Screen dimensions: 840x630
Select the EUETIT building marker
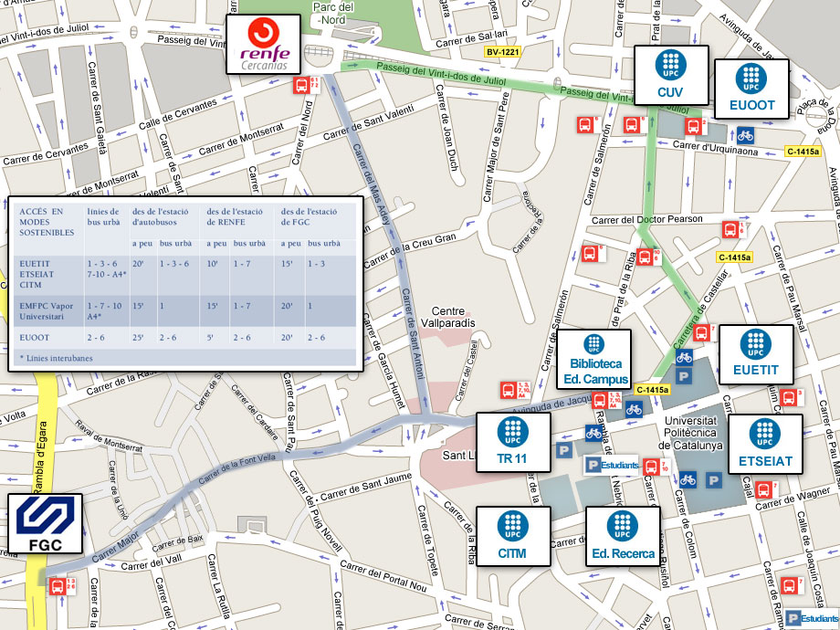click(x=756, y=355)
